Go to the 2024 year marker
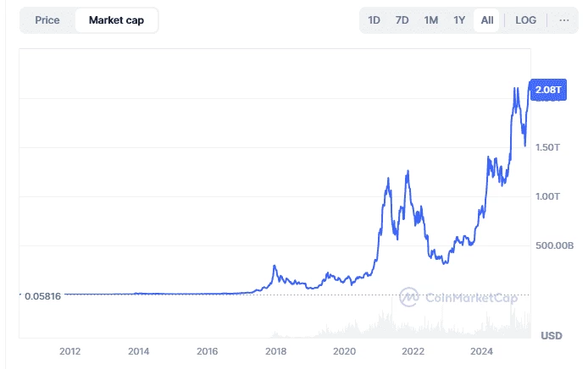The image size is (588, 369). point(481,351)
